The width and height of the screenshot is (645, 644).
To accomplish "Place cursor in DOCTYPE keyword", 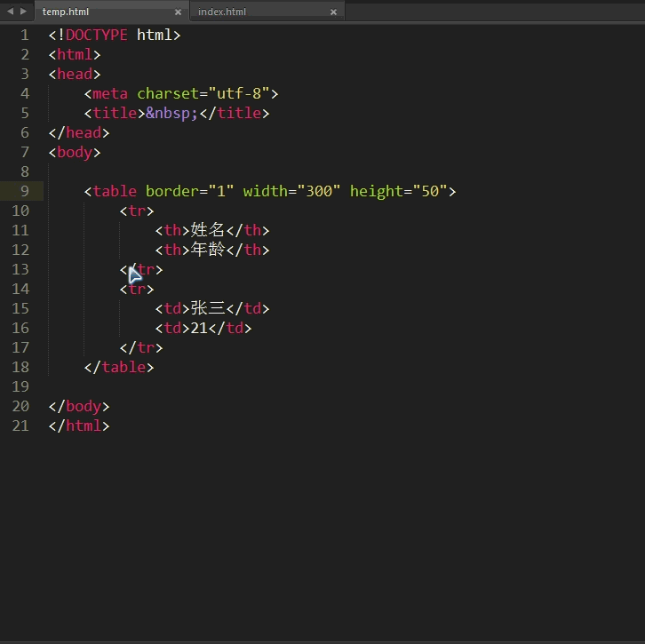I will 96,35.
